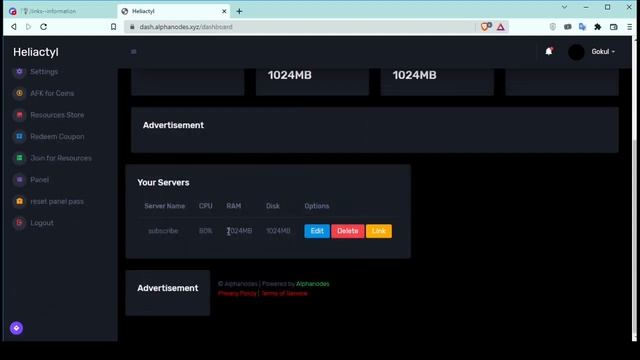Click the Heliactyl logo title
The image size is (640, 360).
(x=36, y=52)
